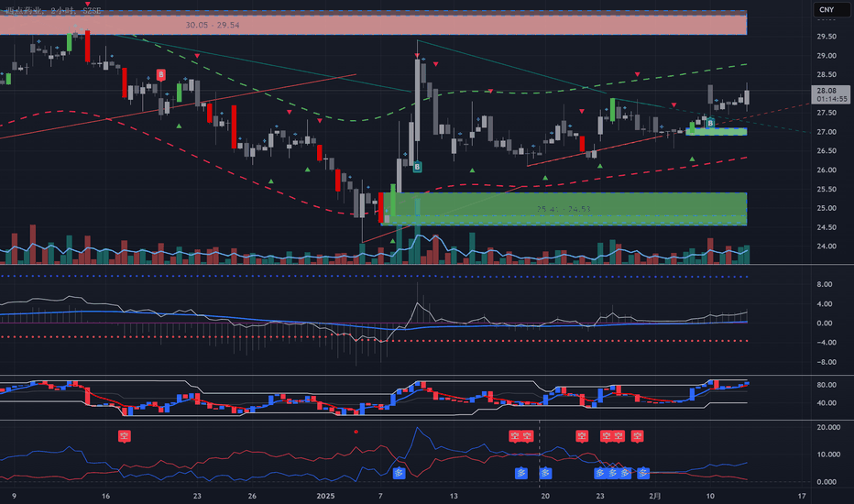Click the 27.50 price axis label
The image size is (854, 504).
(827, 113)
